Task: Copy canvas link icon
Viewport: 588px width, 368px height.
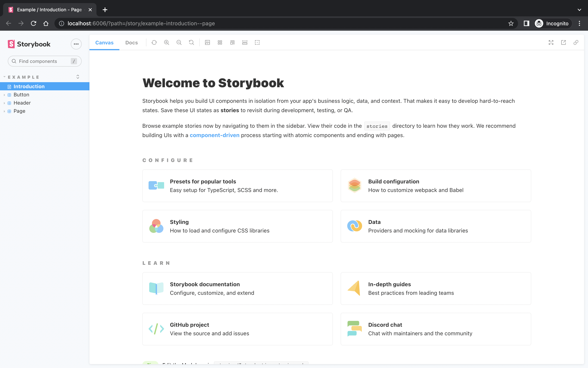Action: tap(576, 43)
